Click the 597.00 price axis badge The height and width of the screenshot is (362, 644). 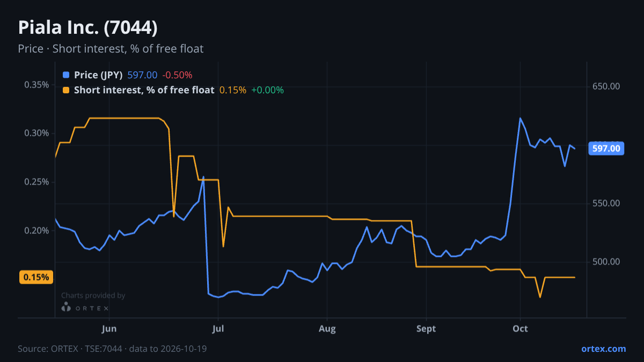(x=606, y=149)
